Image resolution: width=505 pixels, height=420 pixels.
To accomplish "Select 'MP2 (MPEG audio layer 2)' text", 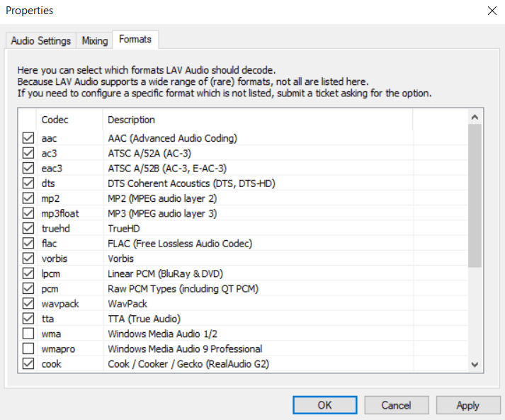I will (x=162, y=198).
